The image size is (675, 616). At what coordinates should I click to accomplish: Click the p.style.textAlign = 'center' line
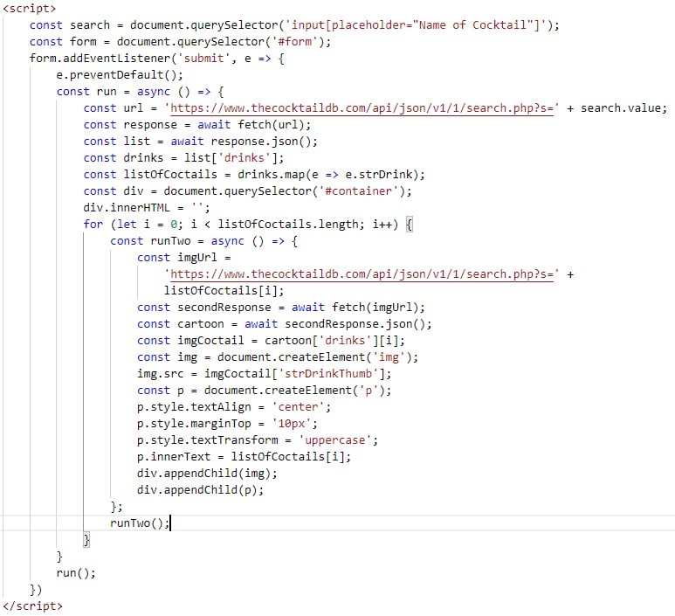234,407
